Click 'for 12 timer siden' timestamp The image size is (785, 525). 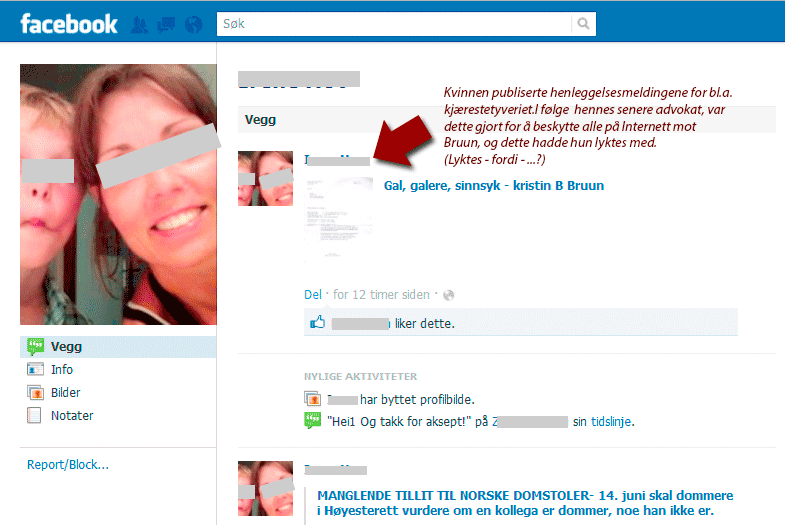(x=381, y=295)
